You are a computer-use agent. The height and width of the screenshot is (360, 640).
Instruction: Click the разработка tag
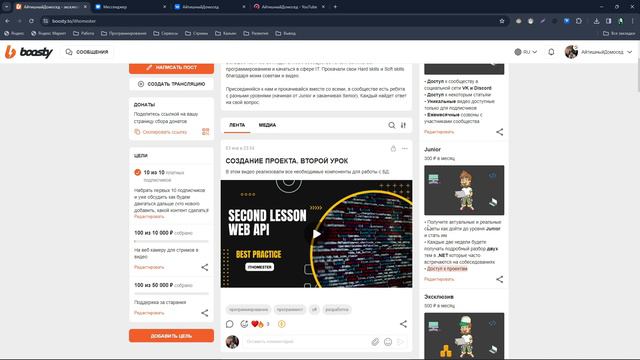tap(337, 309)
